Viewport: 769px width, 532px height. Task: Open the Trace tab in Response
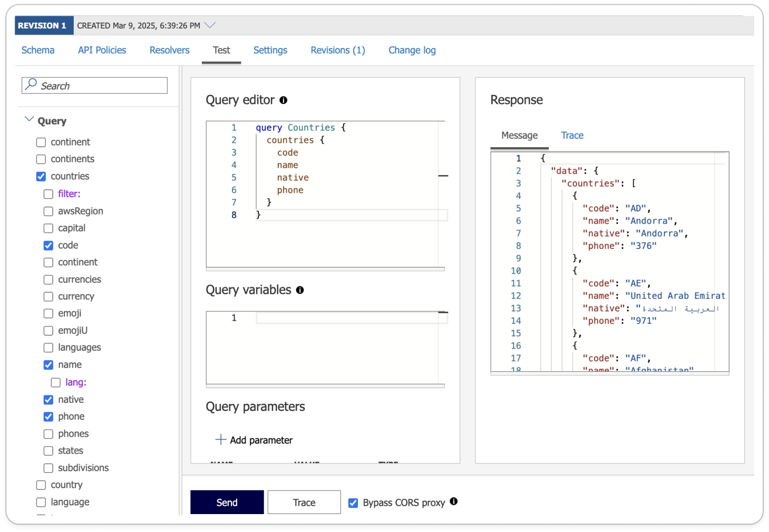tap(572, 136)
